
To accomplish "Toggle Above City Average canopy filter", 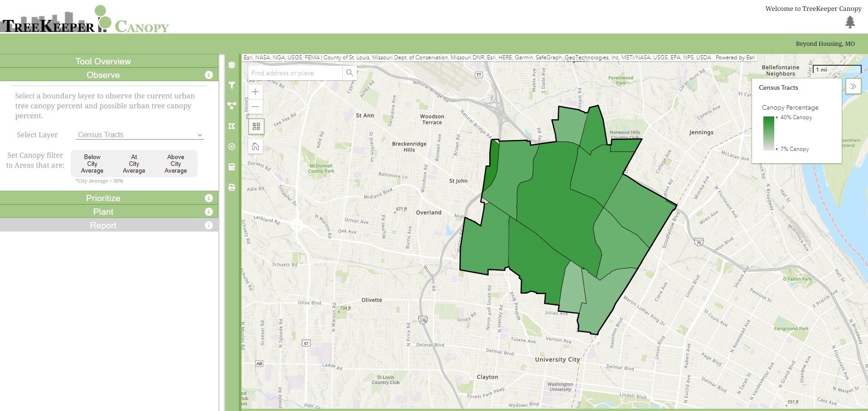I will click(175, 164).
